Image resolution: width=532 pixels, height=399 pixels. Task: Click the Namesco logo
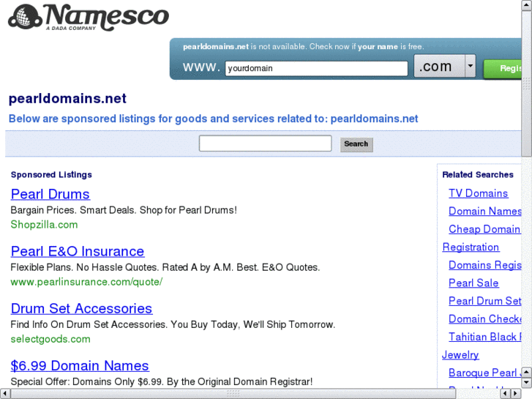(89, 18)
